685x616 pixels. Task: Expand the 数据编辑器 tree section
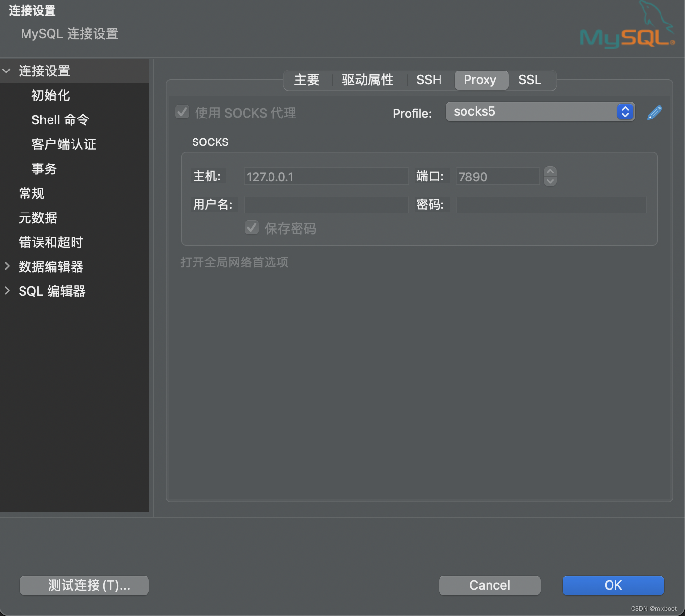pyautogui.click(x=7, y=266)
